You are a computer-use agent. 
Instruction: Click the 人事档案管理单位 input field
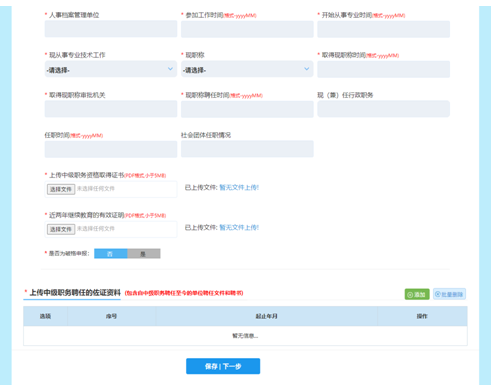click(111, 29)
